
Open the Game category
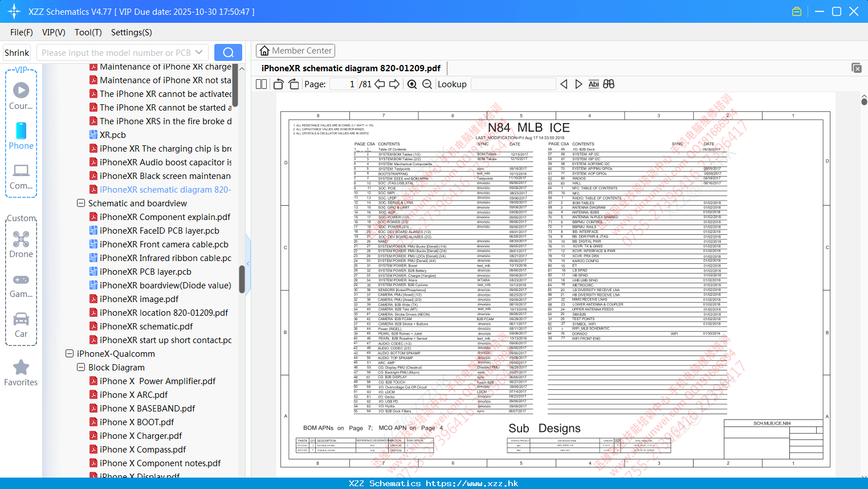point(21,286)
